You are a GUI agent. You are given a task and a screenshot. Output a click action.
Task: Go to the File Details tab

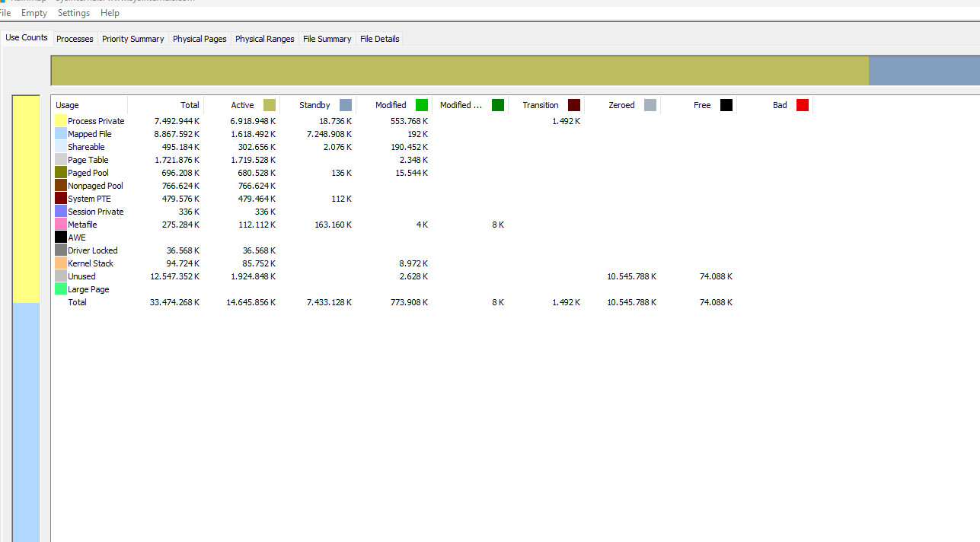(x=380, y=39)
